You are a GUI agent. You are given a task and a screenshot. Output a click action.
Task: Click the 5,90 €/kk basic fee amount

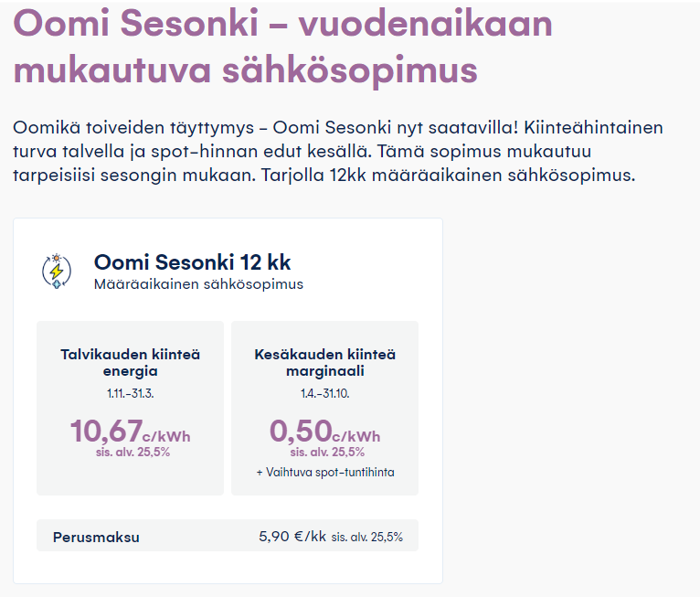click(x=292, y=537)
